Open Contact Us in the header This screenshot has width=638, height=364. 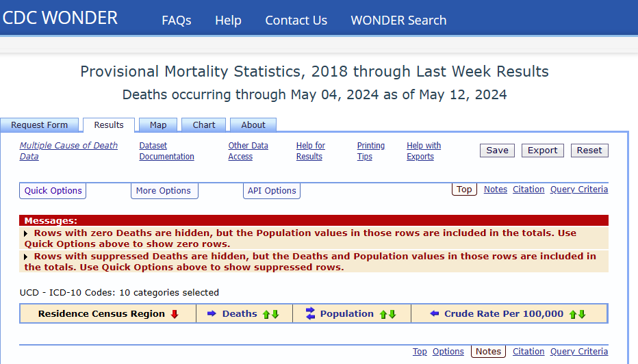[x=296, y=21]
